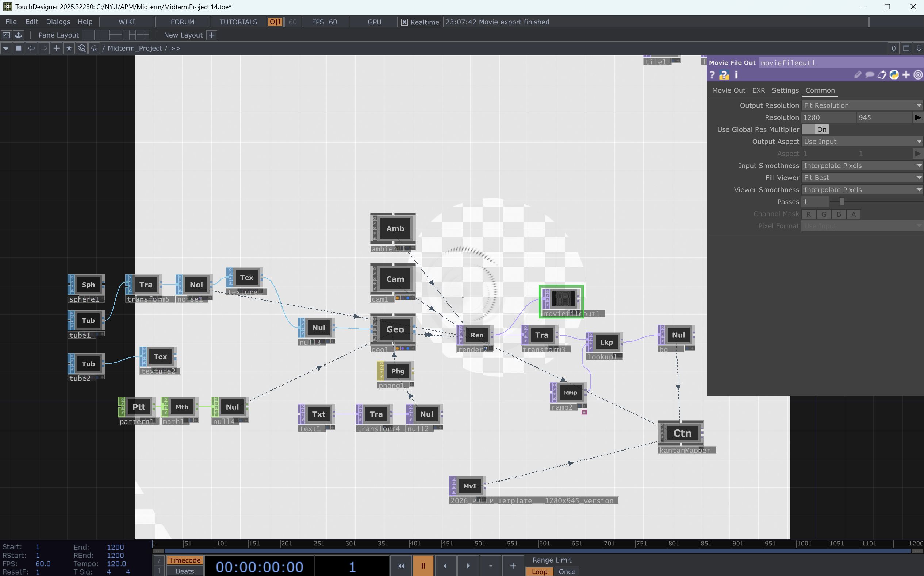Toggle Use Global Res Multiplier off

[816, 129]
